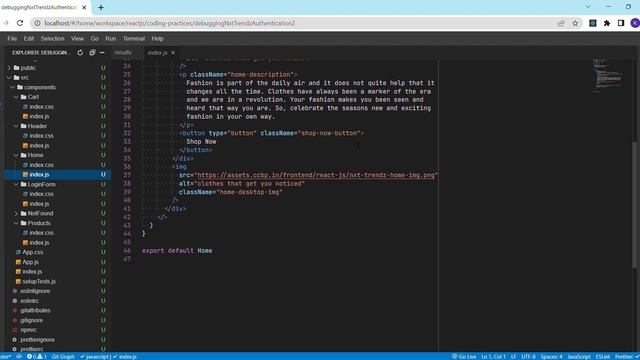Screen dimensions: 640x360
Task: Click the editor minimap
Action: pos(608,76)
